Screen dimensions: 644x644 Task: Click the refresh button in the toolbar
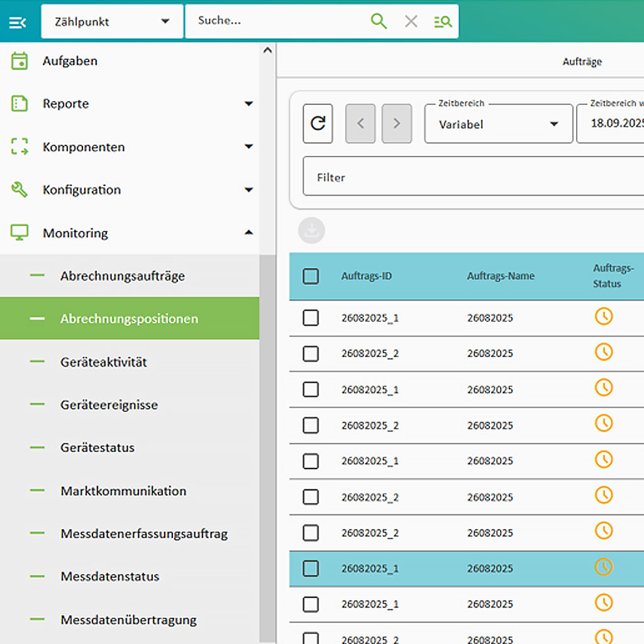[318, 123]
